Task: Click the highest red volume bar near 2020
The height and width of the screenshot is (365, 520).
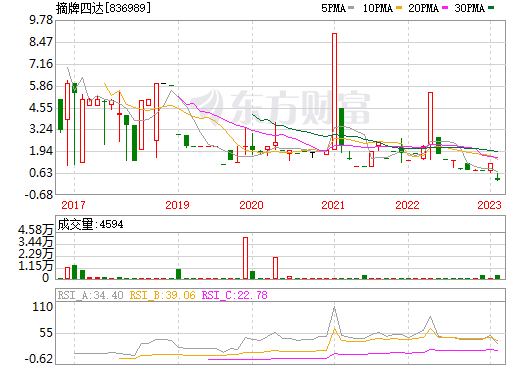Action: point(245,258)
